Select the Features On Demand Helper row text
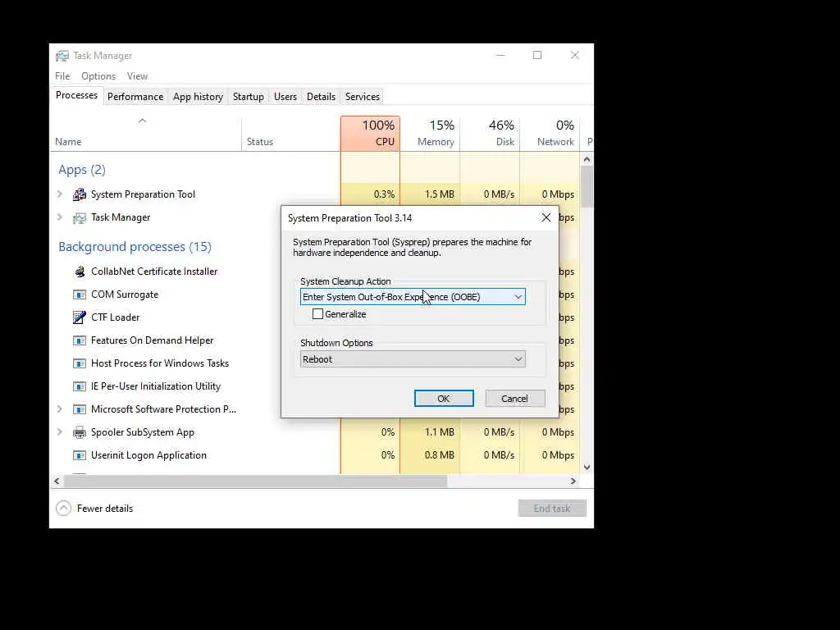 tap(152, 340)
